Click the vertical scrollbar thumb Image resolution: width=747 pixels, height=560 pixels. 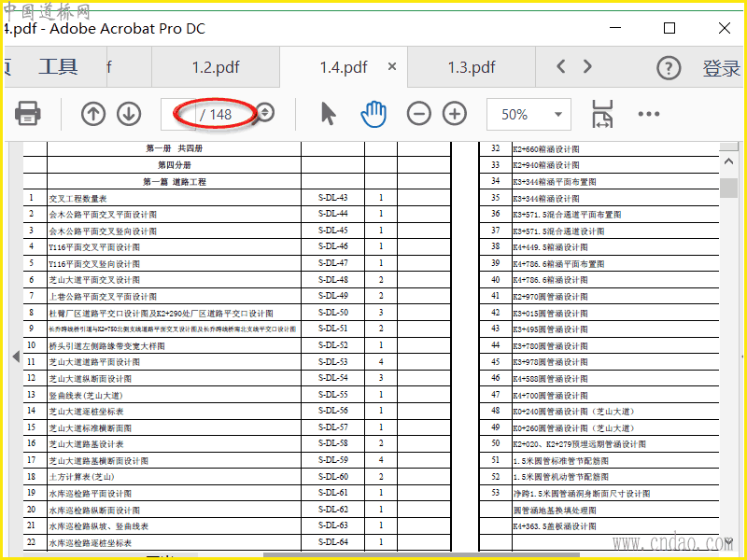(x=728, y=188)
